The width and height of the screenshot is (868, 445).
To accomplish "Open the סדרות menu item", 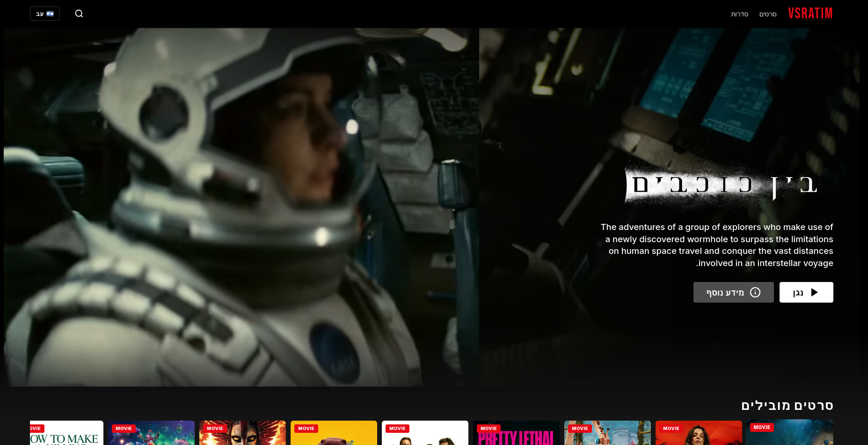I will point(740,14).
